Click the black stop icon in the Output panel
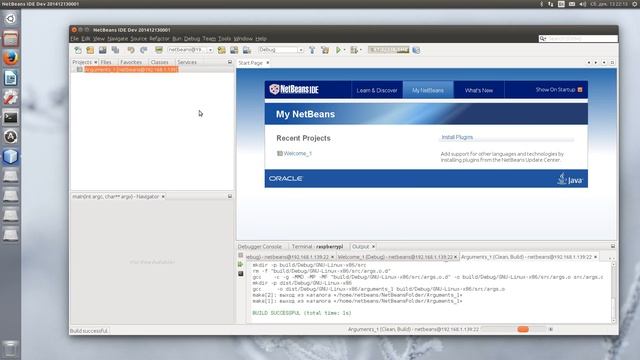This screenshot has width=640, height=360. coord(240,273)
